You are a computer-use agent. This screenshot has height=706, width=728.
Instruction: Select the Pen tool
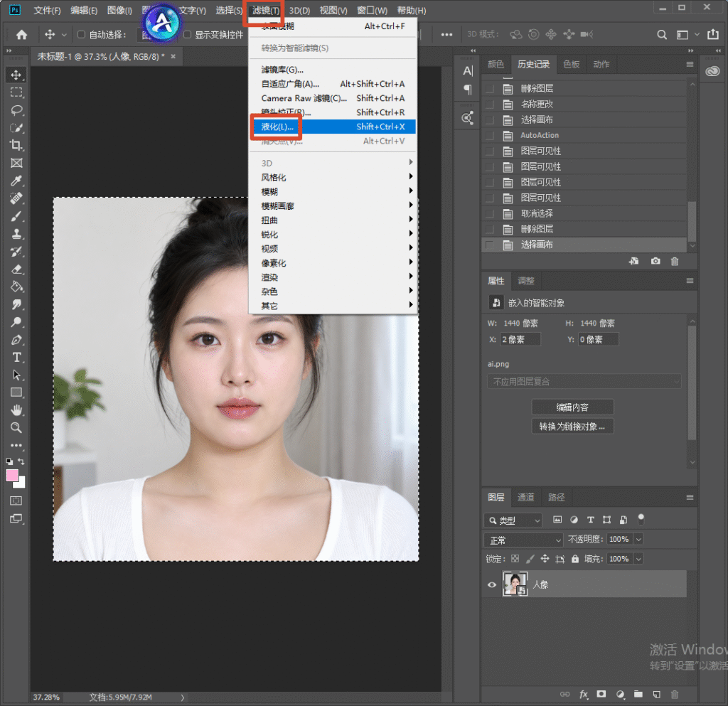pos(16,340)
